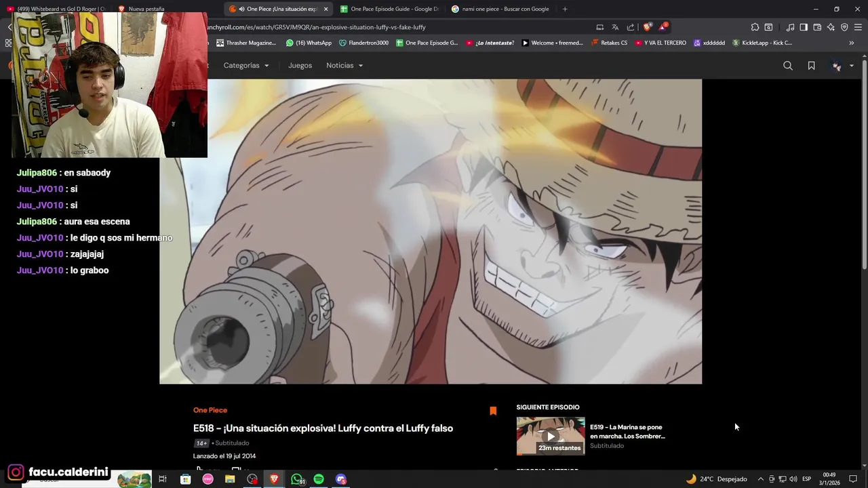Switch to nami one piece Google tab
This screenshot has width=868, height=488.
pyautogui.click(x=500, y=9)
